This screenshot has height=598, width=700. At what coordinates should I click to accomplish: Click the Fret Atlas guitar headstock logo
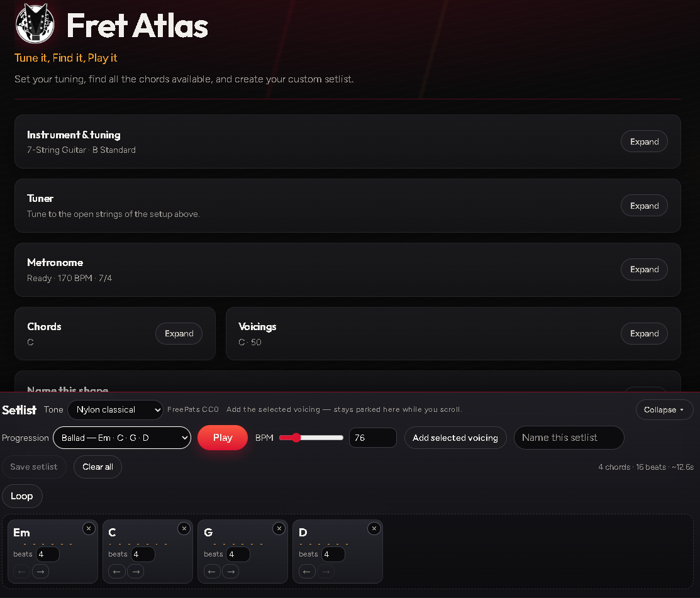pos(35,24)
